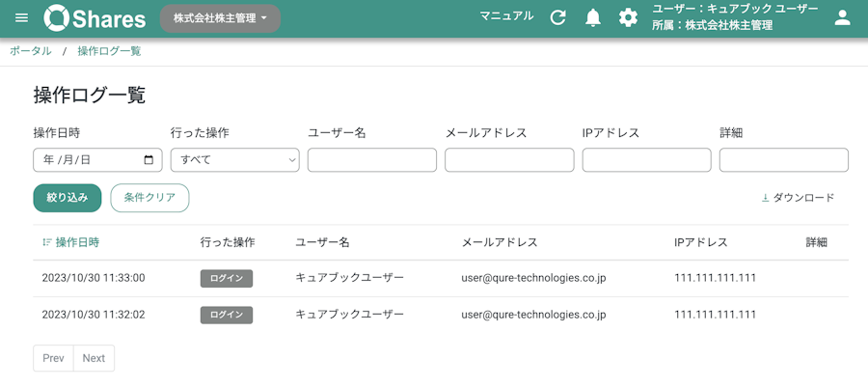Screen dimensions: 868x387
Task: Open the user account avatar icon
Action: click(842, 17)
